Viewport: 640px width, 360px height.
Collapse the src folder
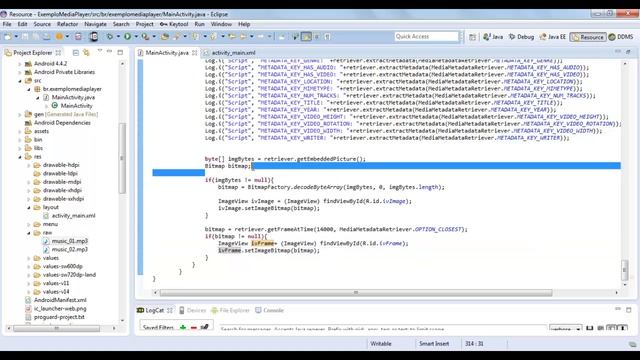click(20, 81)
